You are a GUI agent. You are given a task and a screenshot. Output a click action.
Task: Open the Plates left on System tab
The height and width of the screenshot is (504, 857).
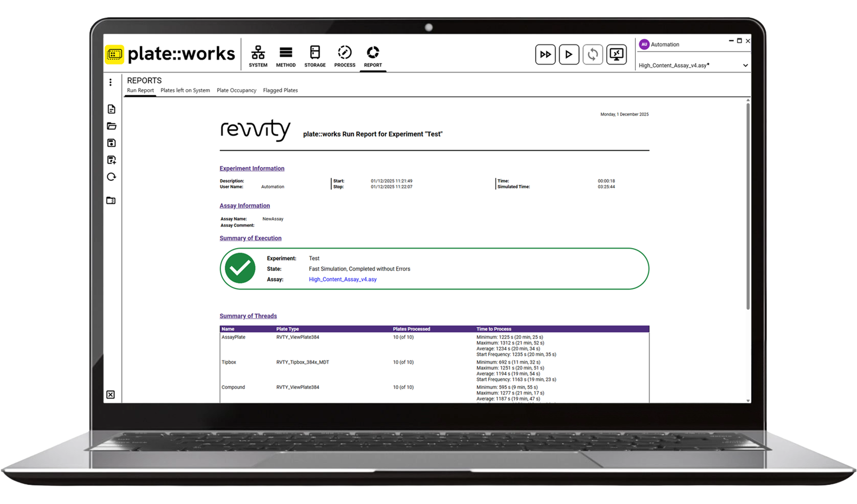pos(185,90)
